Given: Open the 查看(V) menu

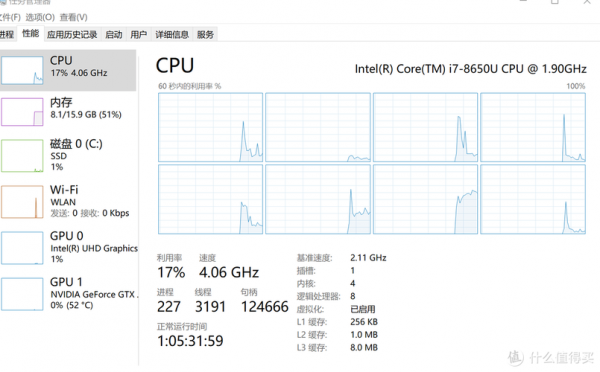Looking at the screenshot, I should pyautogui.click(x=73, y=17).
